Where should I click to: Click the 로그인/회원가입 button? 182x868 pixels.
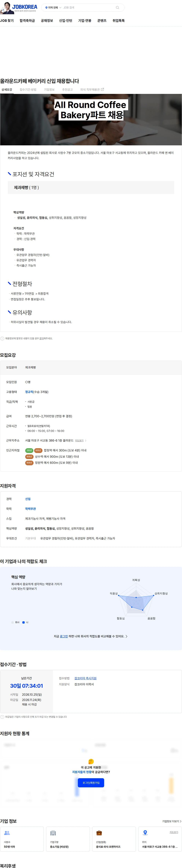[91, 783]
